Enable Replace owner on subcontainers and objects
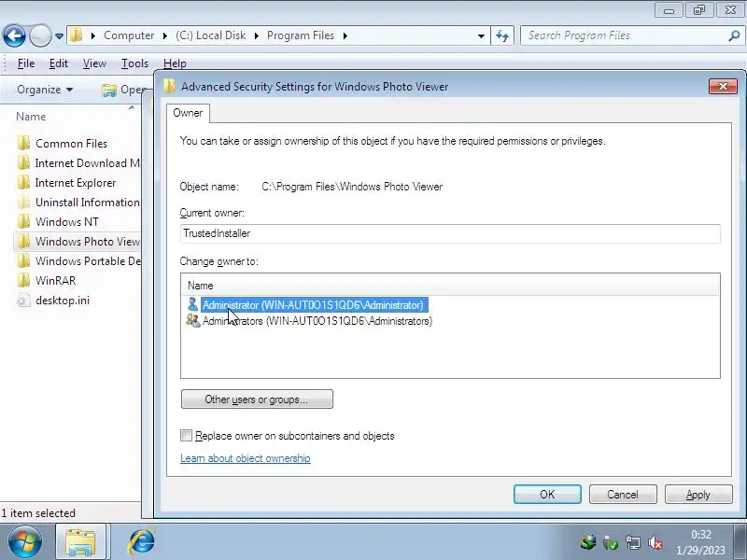The width and height of the screenshot is (747, 560). click(186, 435)
